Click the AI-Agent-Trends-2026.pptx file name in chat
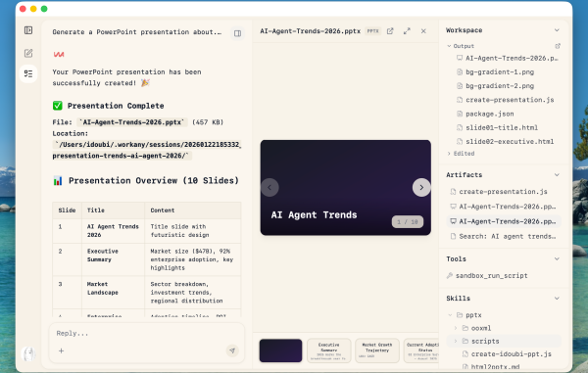Screen dimensions: 588x373 (x=132, y=122)
